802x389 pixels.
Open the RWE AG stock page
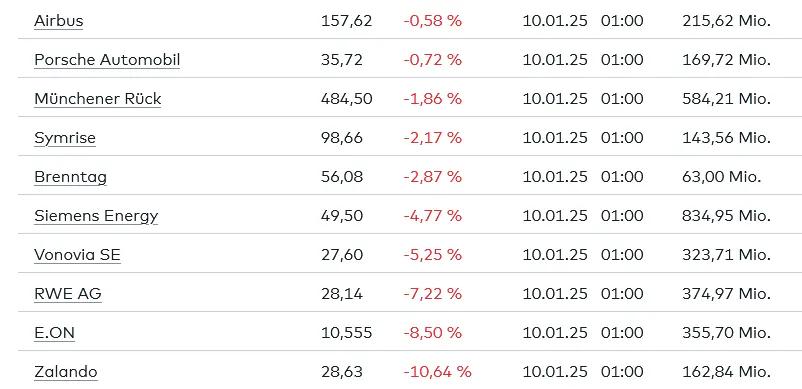68,293
